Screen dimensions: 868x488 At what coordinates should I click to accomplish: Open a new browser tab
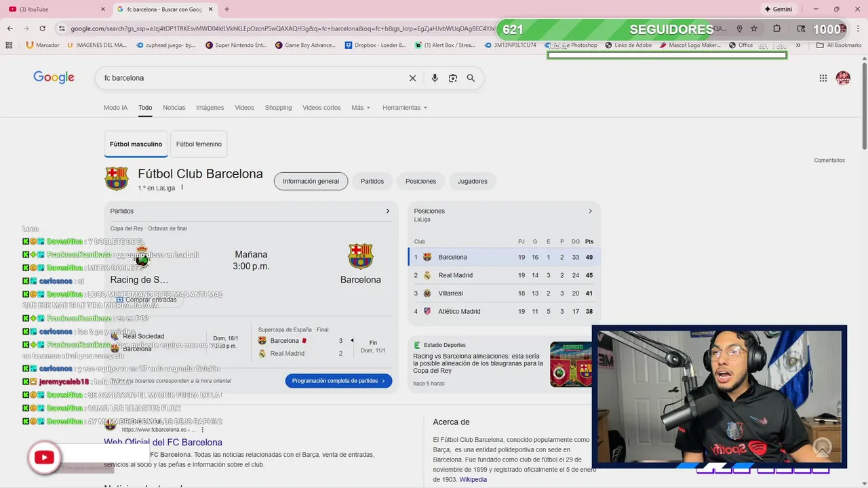point(226,9)
